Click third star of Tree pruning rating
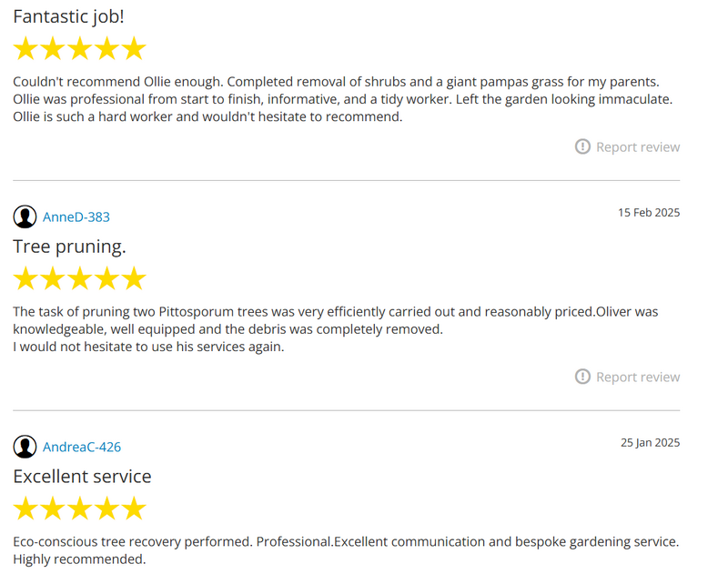This screenshot has width=728, height=574. coord(80,278)
